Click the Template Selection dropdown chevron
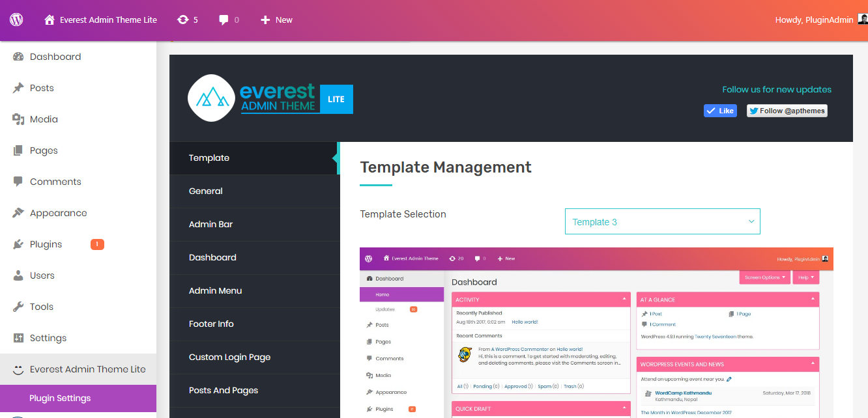 click(x=751, y=221)
